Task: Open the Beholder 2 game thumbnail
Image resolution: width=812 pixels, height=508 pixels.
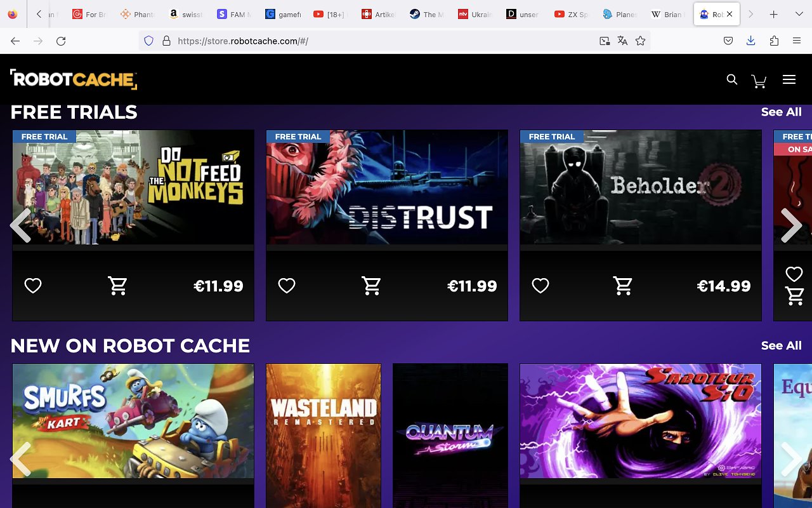Action: point(641,187)
